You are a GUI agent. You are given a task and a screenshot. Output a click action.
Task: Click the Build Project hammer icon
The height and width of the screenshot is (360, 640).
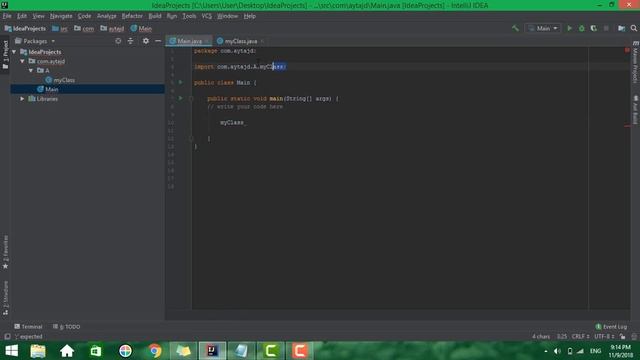pos(515,28)
